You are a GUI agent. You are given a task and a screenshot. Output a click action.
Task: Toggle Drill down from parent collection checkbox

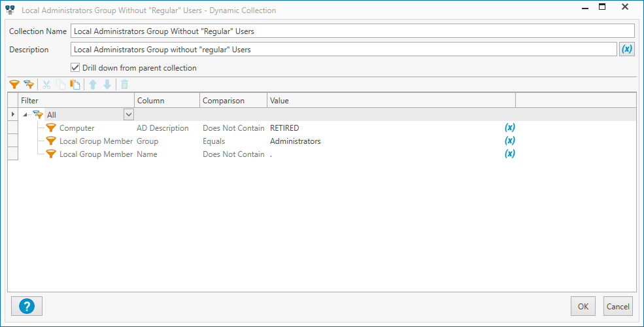75,68
